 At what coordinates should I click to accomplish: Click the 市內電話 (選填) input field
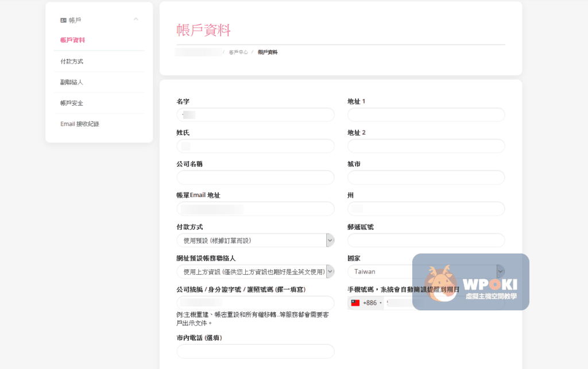[x=256, y=351]
